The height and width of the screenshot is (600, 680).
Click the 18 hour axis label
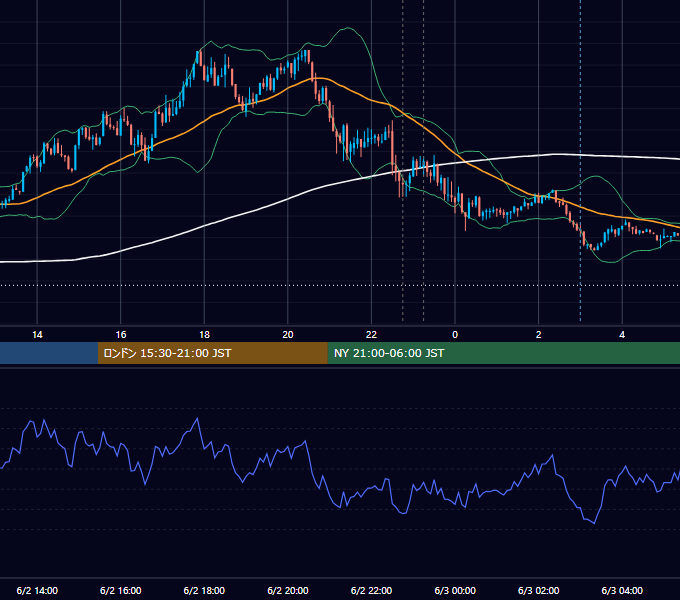pyautogui.click(x=204, y=335)
